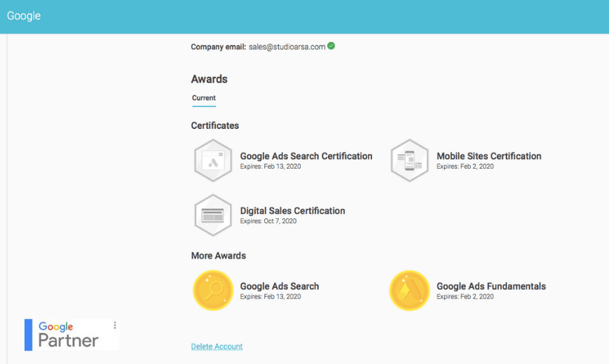Screen dimensions: 609x364
Task: Click the sales@studioarsa.com email address
Action: click(287, 47)
